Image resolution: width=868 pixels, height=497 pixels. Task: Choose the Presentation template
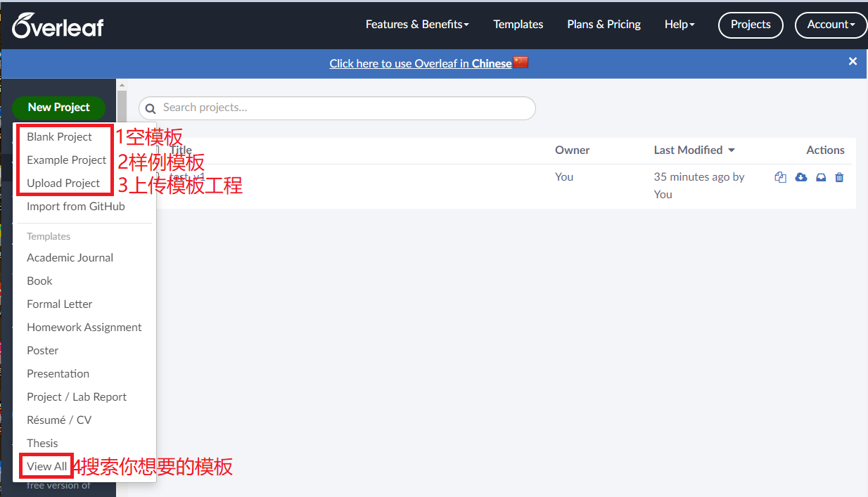point(58,373)
